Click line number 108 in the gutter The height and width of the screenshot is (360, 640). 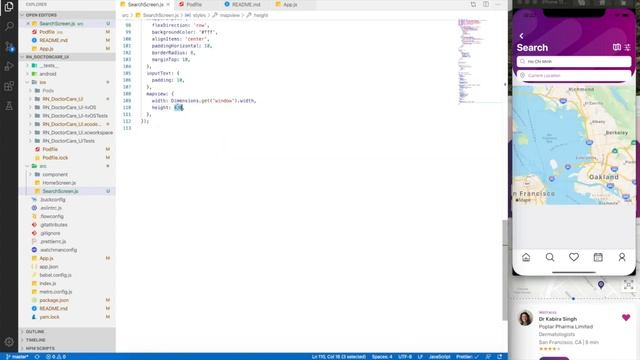[x=127, y=94]
